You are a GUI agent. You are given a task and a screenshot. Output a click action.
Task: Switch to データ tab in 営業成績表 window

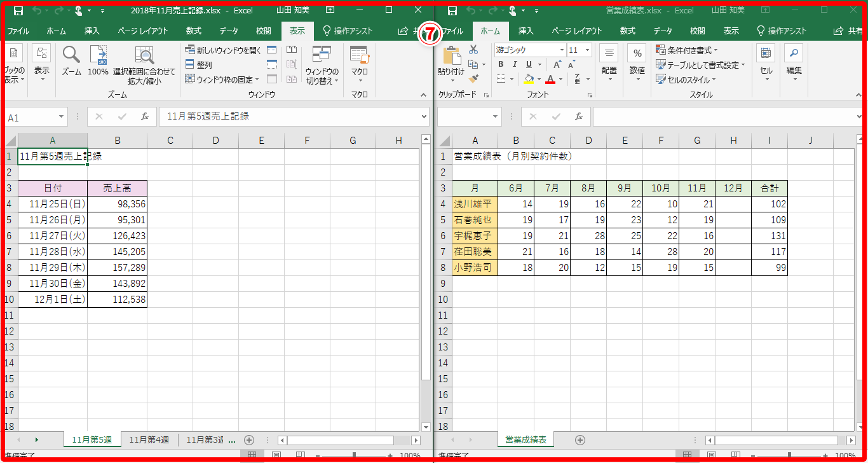(663, 31)
